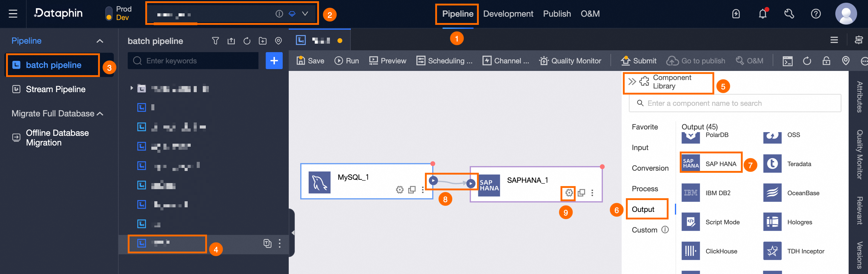The image size is (868, 274).
Task: Collapse the pipeline list panel handle
Action: coord(292,233)
